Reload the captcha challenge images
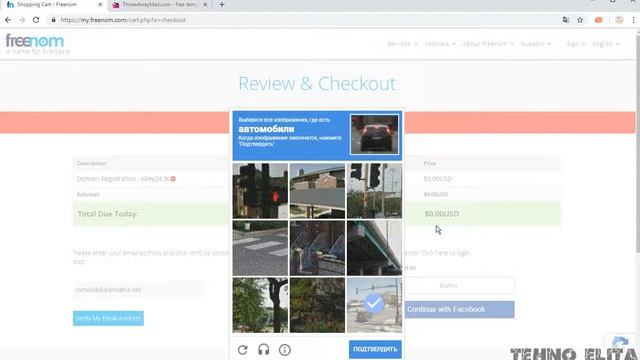The image size is (640, 360). [x=243, y=350]
